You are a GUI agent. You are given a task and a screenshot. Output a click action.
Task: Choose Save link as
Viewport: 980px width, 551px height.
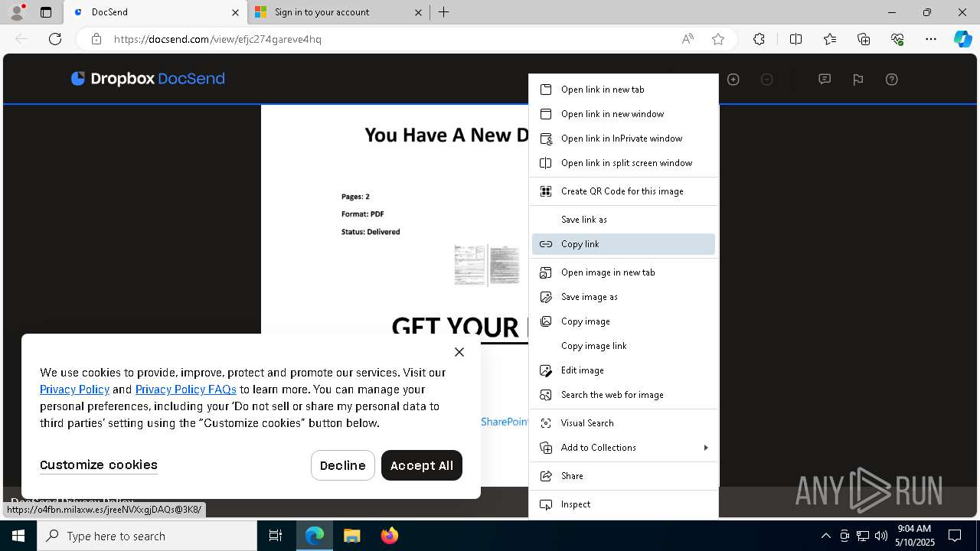623,220
